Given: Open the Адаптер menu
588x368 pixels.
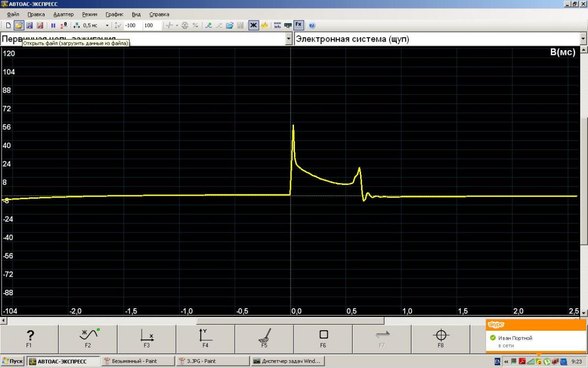Looking at the screenshot, I should click(x=63, y=14).
